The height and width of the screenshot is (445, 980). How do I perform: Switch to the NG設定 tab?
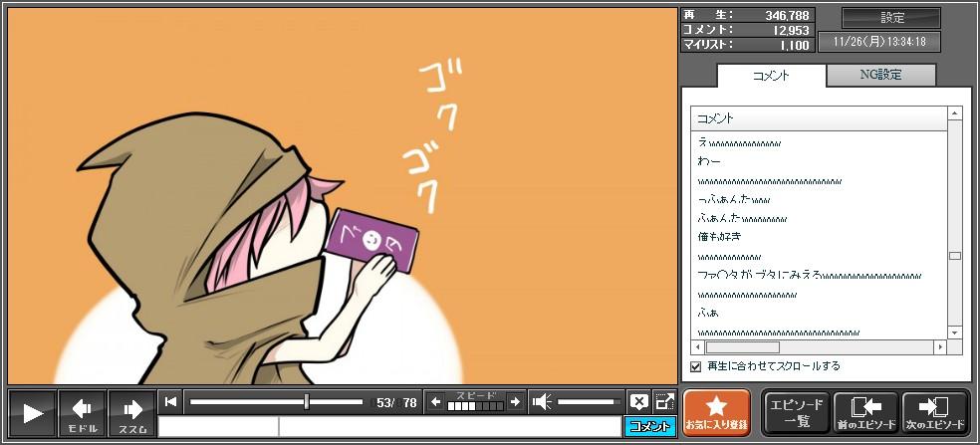[881, 75]
